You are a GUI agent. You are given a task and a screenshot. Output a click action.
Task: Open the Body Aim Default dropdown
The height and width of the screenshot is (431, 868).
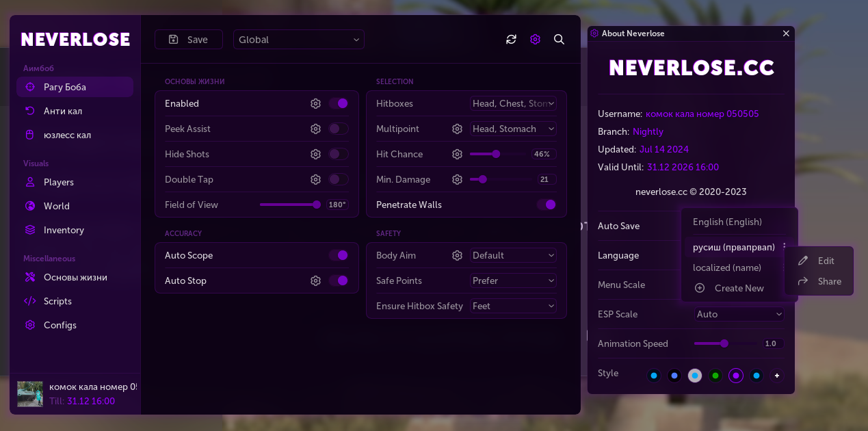click(513, 255)
